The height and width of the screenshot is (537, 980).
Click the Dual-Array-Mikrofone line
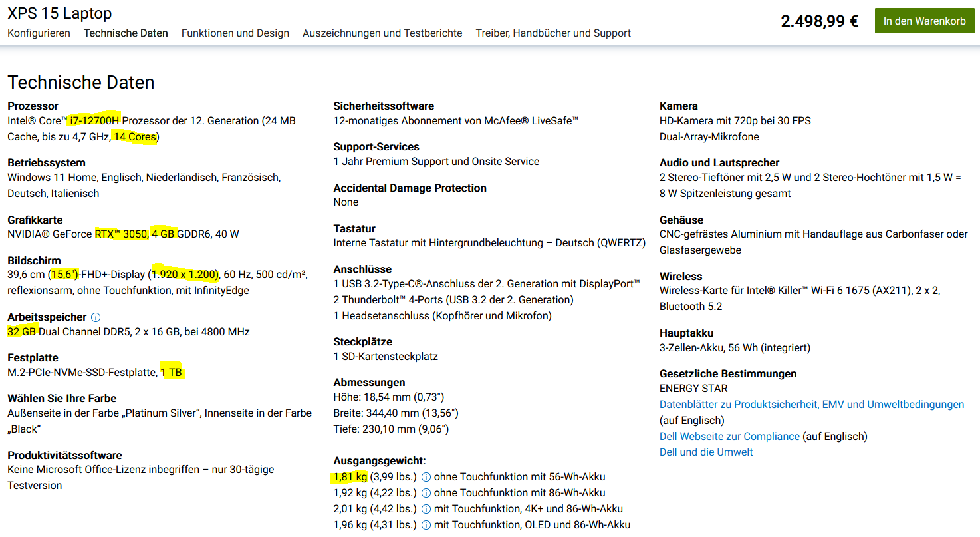click(x=709, y=136)
